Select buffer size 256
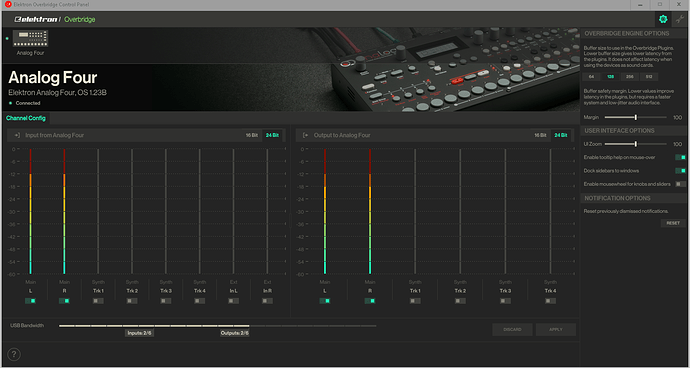 click(629, 77)
